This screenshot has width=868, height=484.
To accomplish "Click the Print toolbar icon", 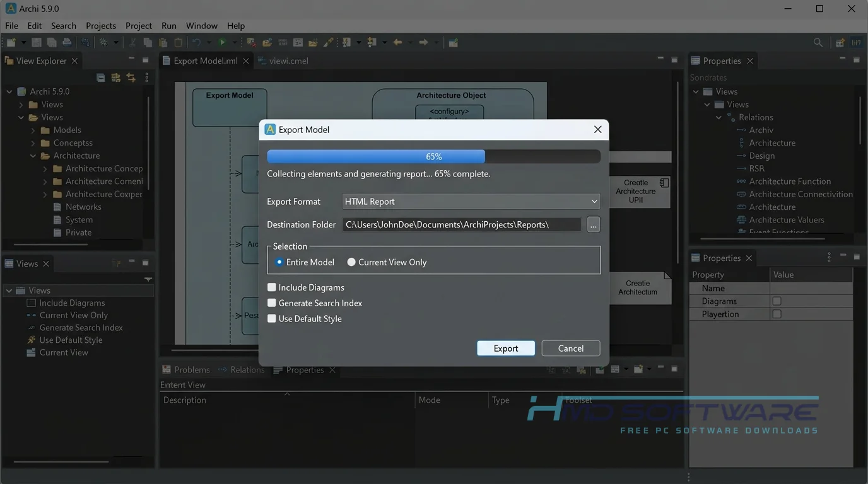I will pyautogui.click(x=67, y=42).
